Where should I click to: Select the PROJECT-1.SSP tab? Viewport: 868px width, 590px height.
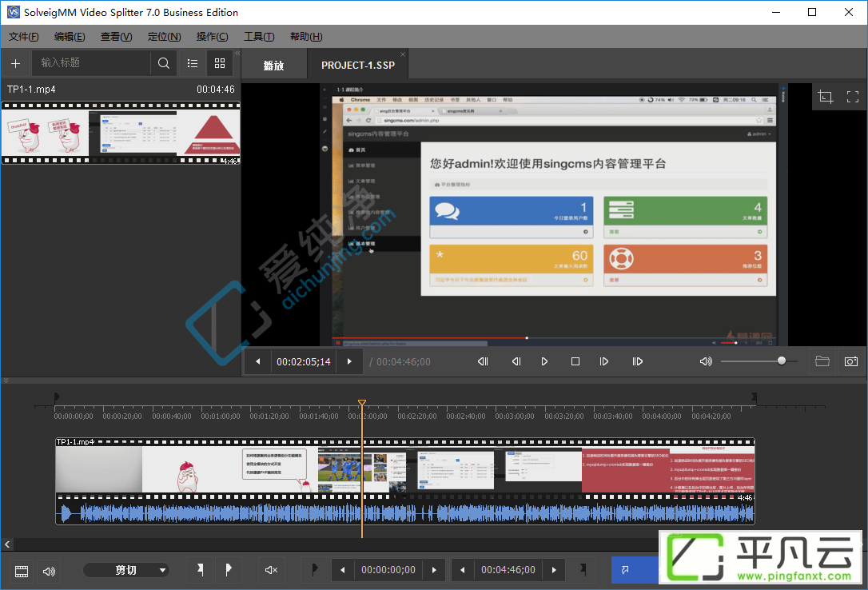357,66
